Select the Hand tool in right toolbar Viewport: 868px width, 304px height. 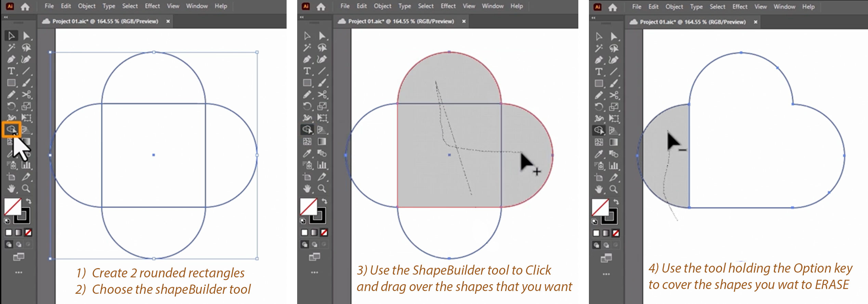point(599,189)
